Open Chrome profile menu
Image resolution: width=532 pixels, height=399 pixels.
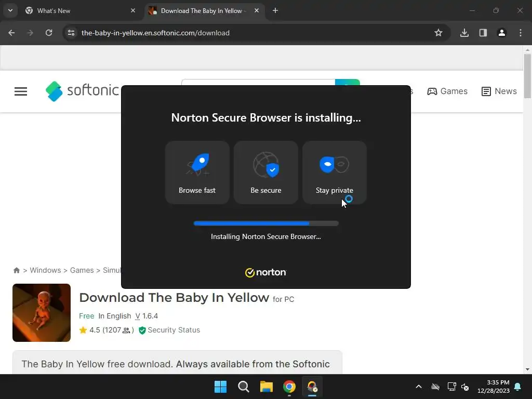point(501,33)
